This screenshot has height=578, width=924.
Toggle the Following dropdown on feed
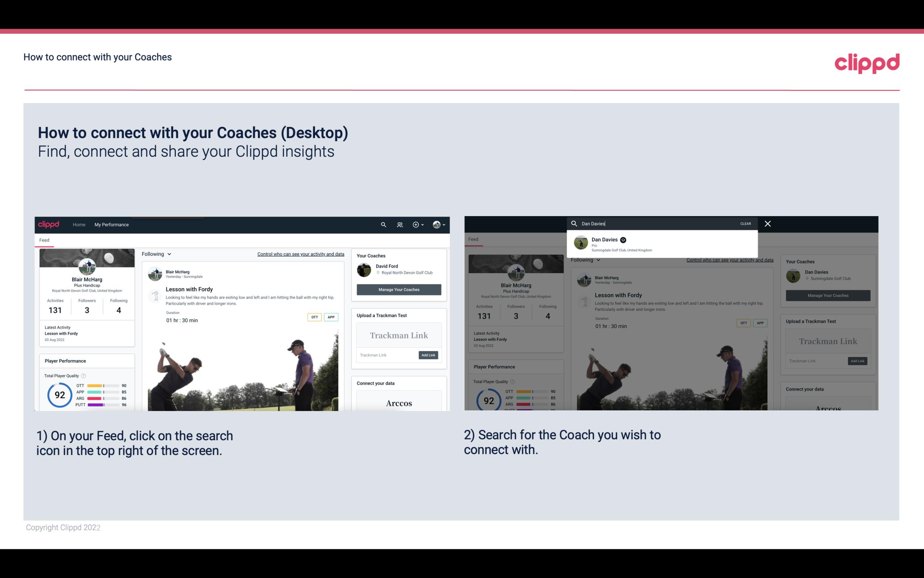tap(157, 254)
